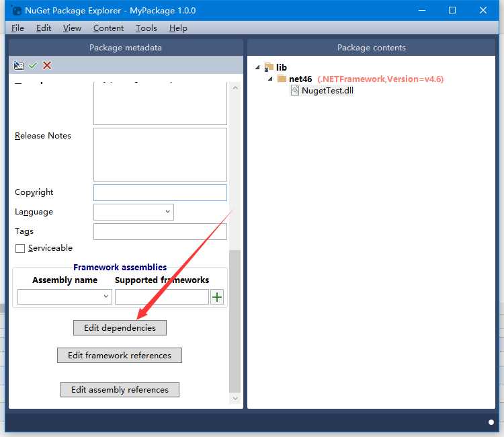Open the View menu
This screenshot has width=504, height=437.
click(72, 28)
